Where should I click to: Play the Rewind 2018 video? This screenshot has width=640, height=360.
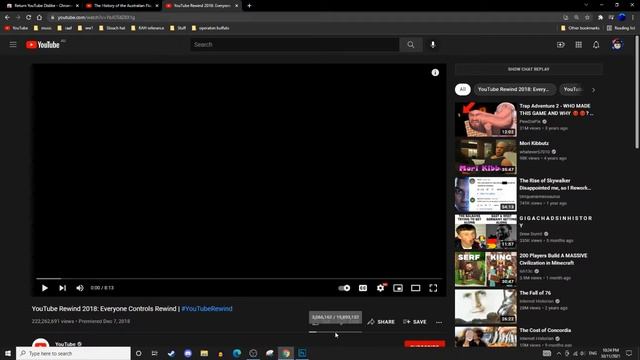tap(44, 288)
